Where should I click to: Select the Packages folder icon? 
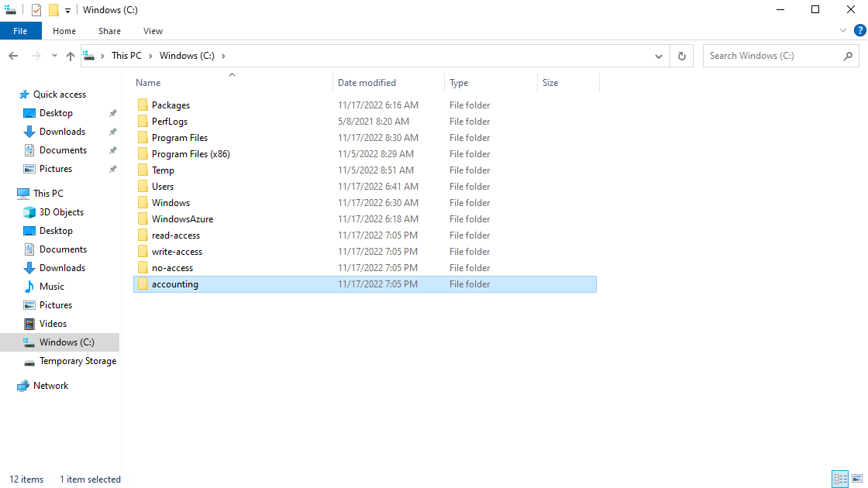coord(143,105)
